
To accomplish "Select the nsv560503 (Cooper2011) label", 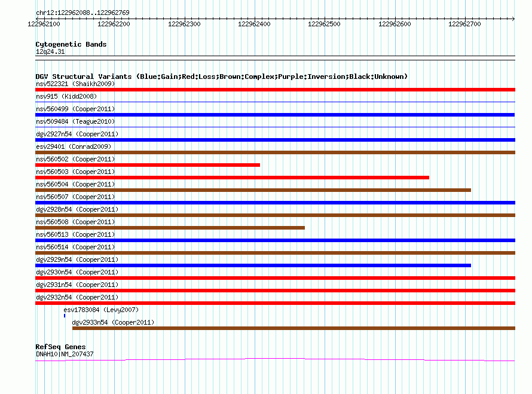I will pyautogui.click(x=75, y=172).
